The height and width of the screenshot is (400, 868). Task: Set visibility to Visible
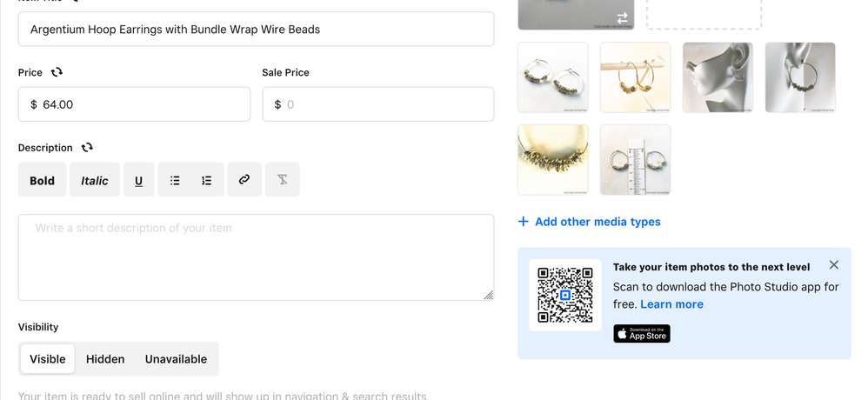pos(48,359)
